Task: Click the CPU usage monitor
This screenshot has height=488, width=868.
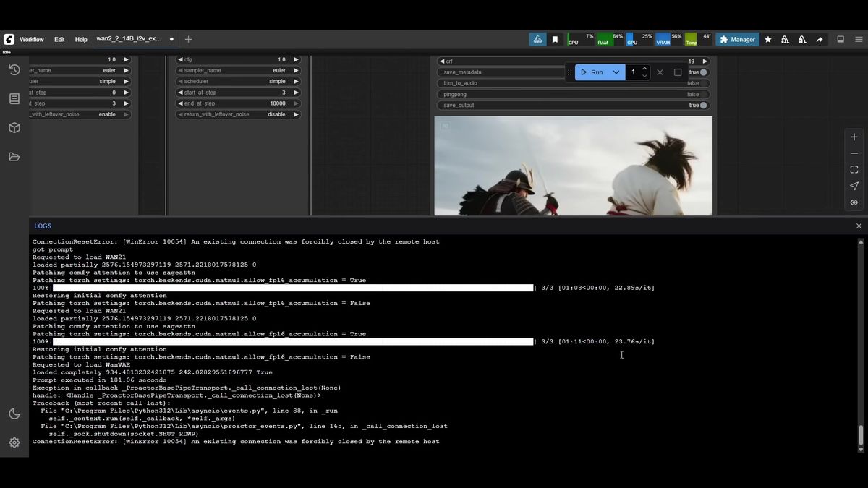Action: 580,39
